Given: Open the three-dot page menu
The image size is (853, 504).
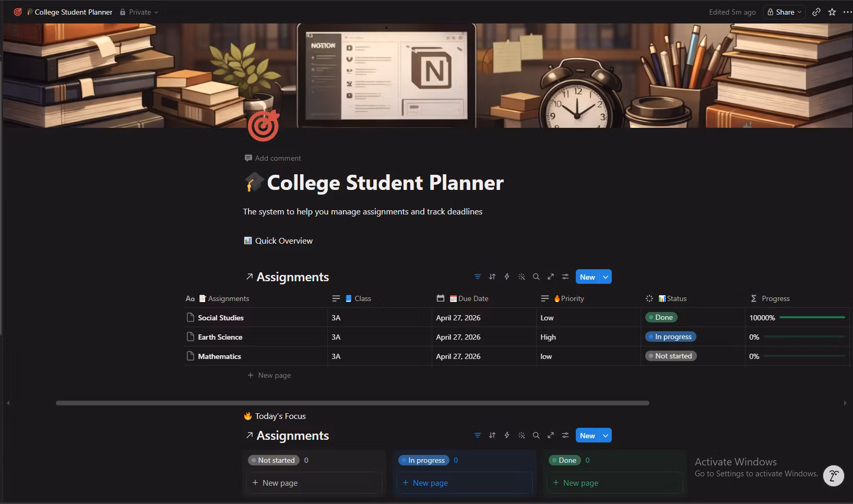Looking at the screenshot, I should point(847,12).
